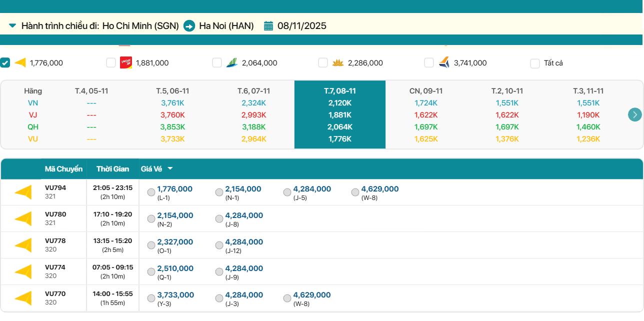The height and width of the screenshot is (321, 644).
Task: Check the 'Tất cả' all-airlines checkbox
Action: [535, 63]
